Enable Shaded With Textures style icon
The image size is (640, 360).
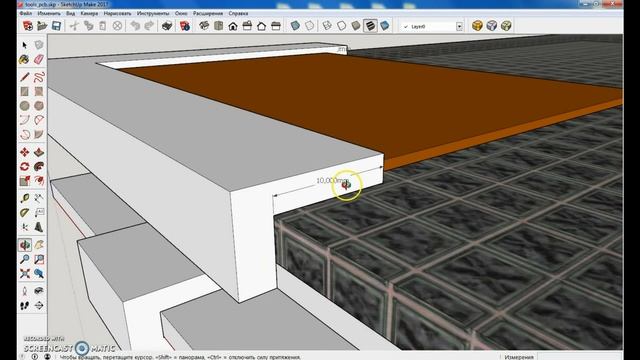point(370,26)
